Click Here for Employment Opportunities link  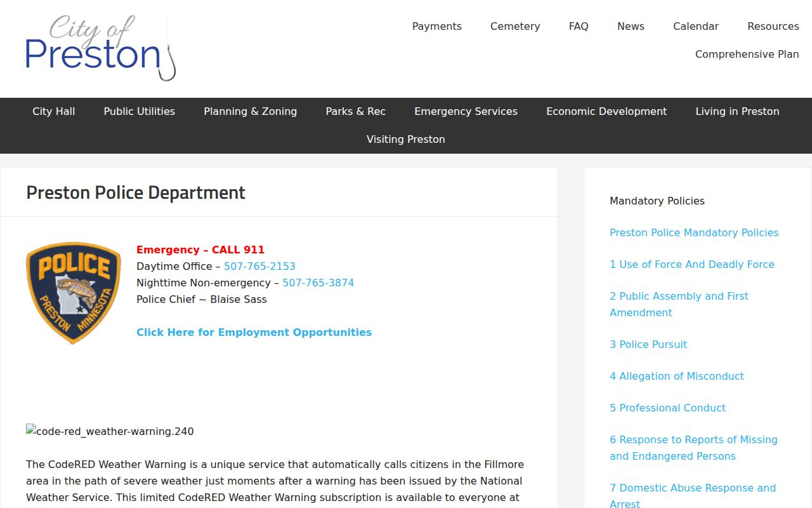tap(254, 332)
